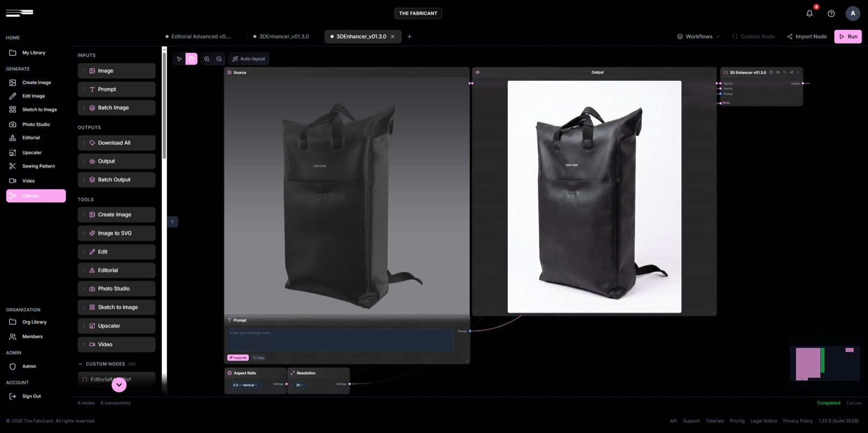Open the notifications bell

click(x=809, y=14)
